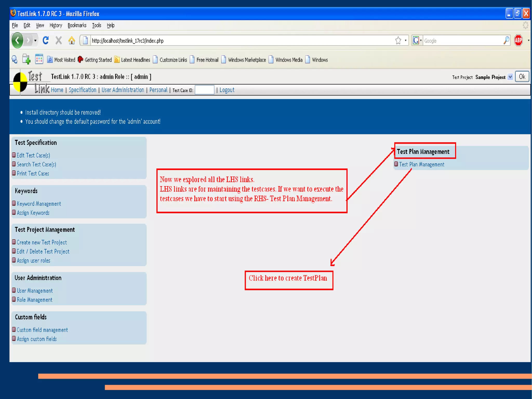Click the Stop loading X icon
Screen dimensions: 532x399
(x=59, y=41)
